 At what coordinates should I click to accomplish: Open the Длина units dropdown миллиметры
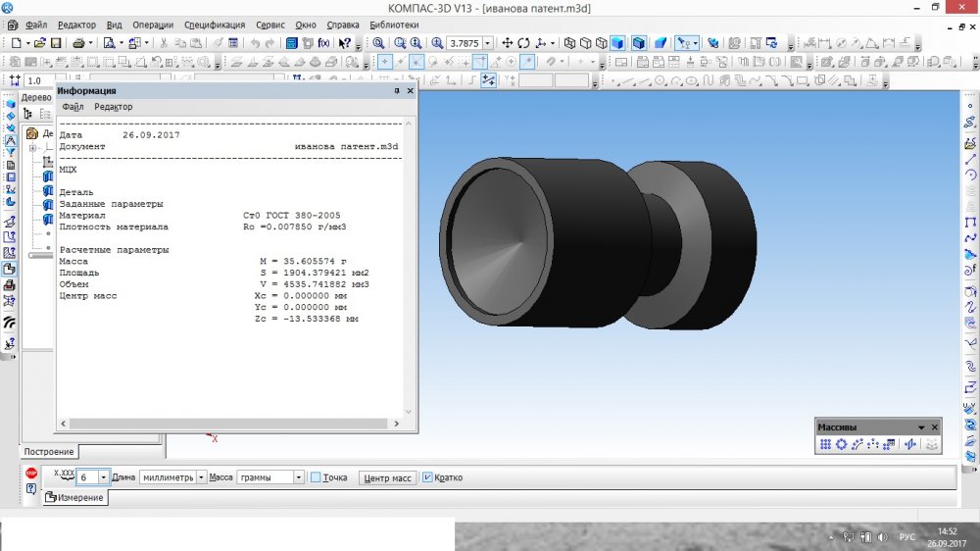pyautogui.click(x=201, y=477)
